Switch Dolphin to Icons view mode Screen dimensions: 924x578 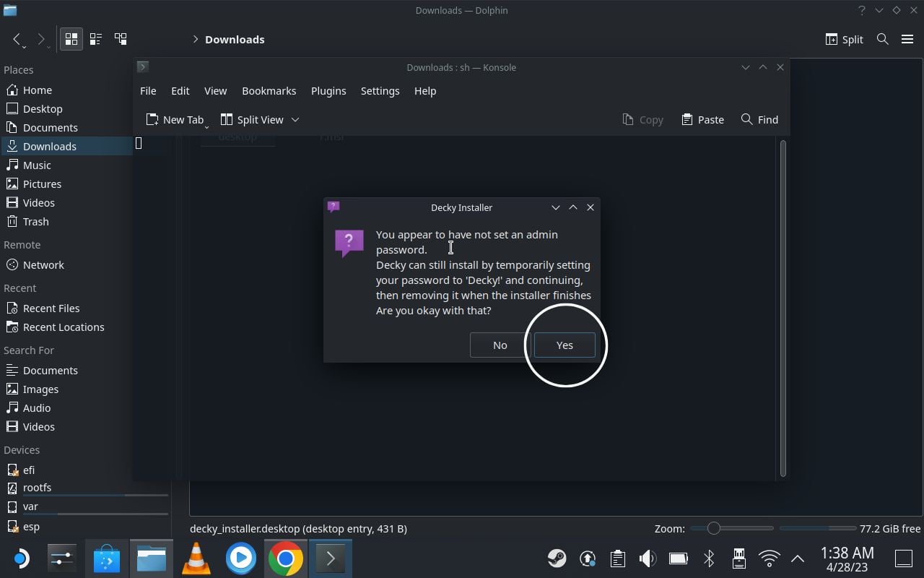[x=71, y=39]
